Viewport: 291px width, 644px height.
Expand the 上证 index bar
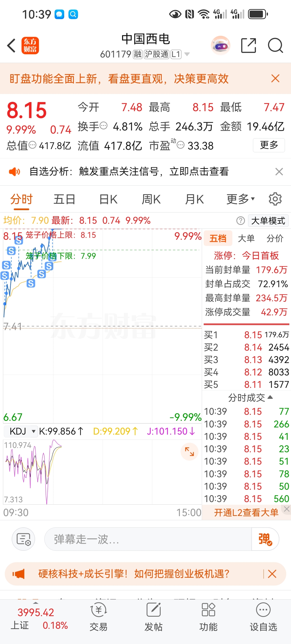point(36,603)
